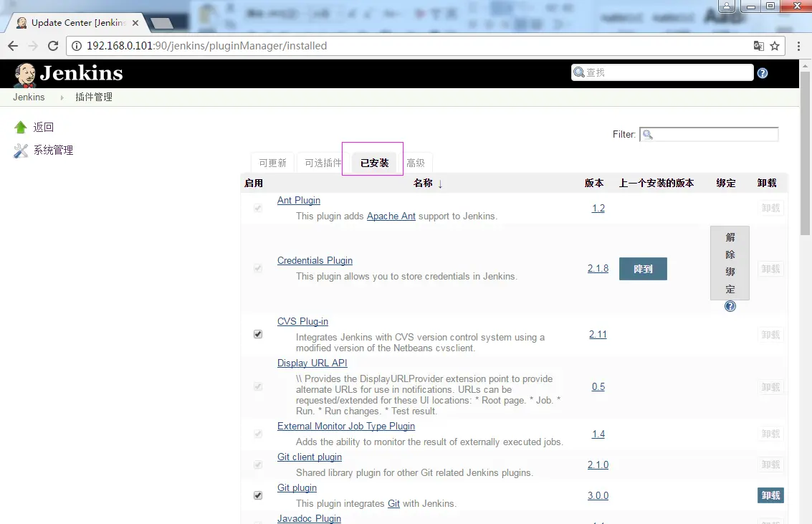Open the Credentials Plugin link
Screen dimensions: 812x524
tap(315, 260)
